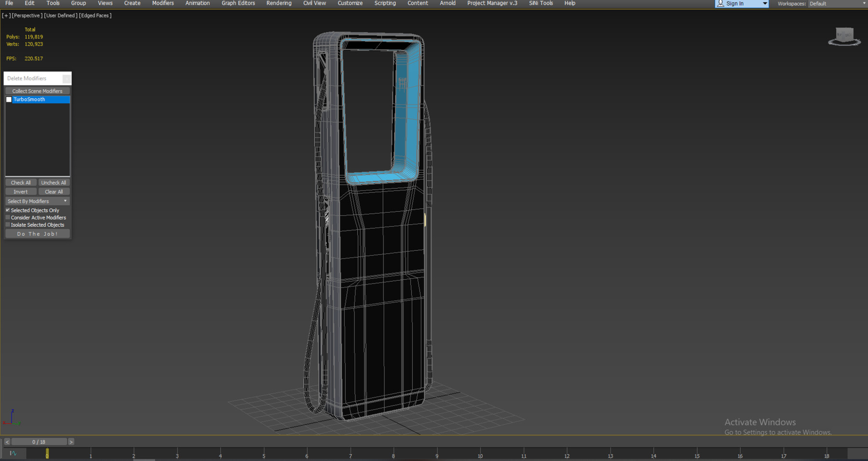Check the TurboSmooth modifier checkbox
This screenshot has height=461, width=868.
(x=9, y=99)
